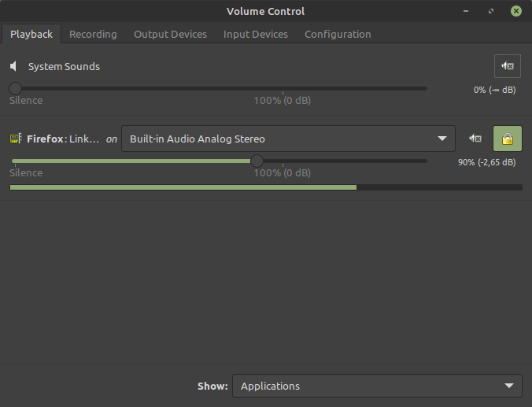Toggle the lock channels button for Firefox
Screen dimensions: 532x407
[x=507, y=139]
